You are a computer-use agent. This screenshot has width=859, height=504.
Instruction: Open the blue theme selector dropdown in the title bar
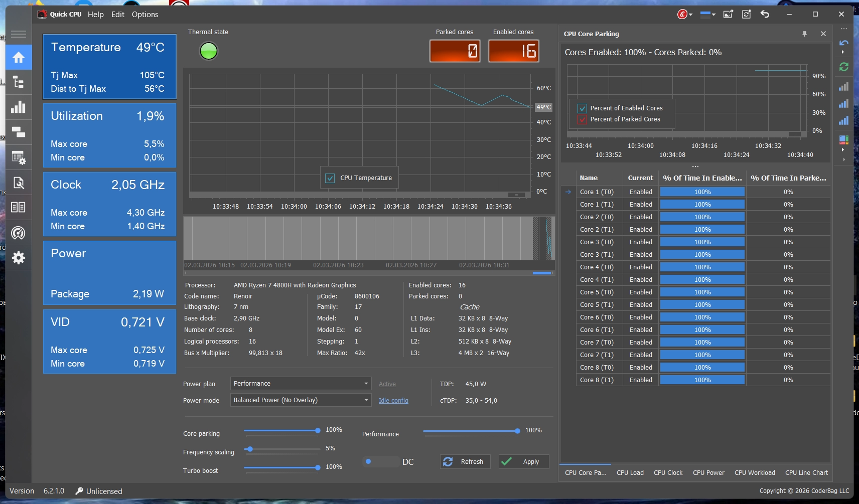(707, 15)
